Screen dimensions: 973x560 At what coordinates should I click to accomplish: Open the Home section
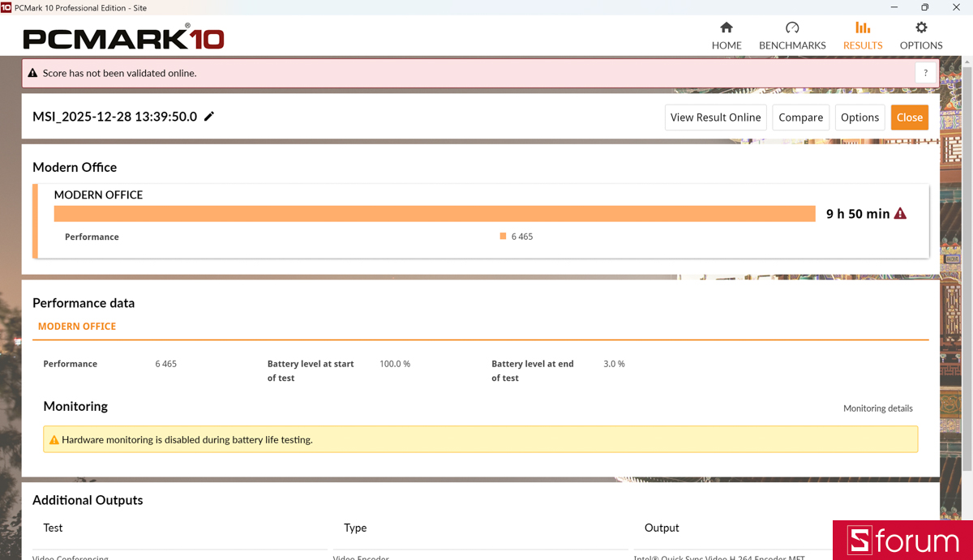click(727, 36)
